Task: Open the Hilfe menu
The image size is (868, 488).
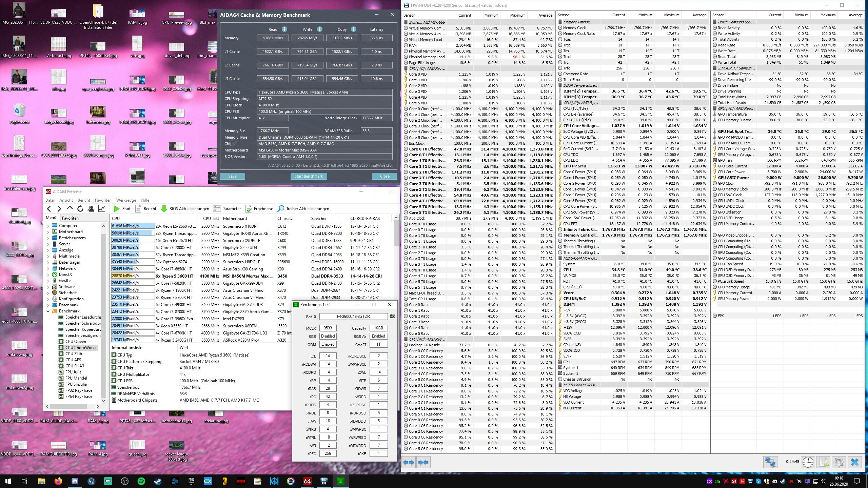Action: (x=145, y=200)
